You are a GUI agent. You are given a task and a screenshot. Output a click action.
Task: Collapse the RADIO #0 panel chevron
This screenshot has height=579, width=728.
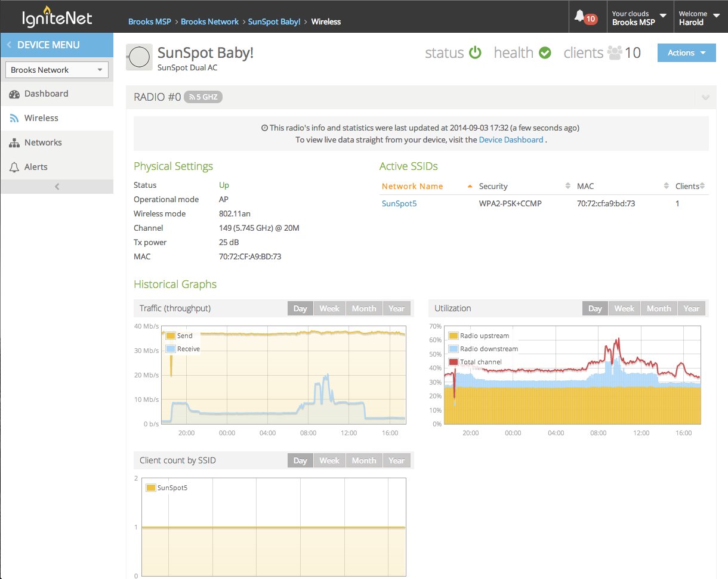(705, 97)
